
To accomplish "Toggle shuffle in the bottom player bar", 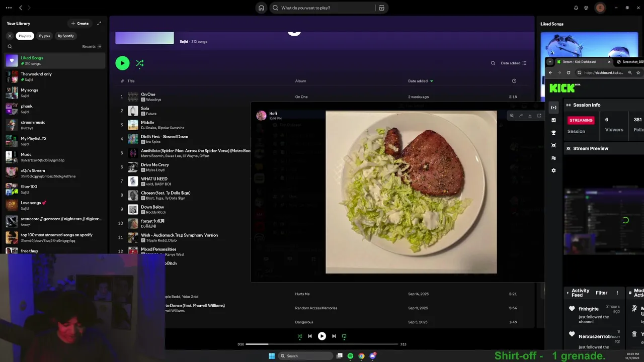I will pyautogui.click(x=300, y=336).
